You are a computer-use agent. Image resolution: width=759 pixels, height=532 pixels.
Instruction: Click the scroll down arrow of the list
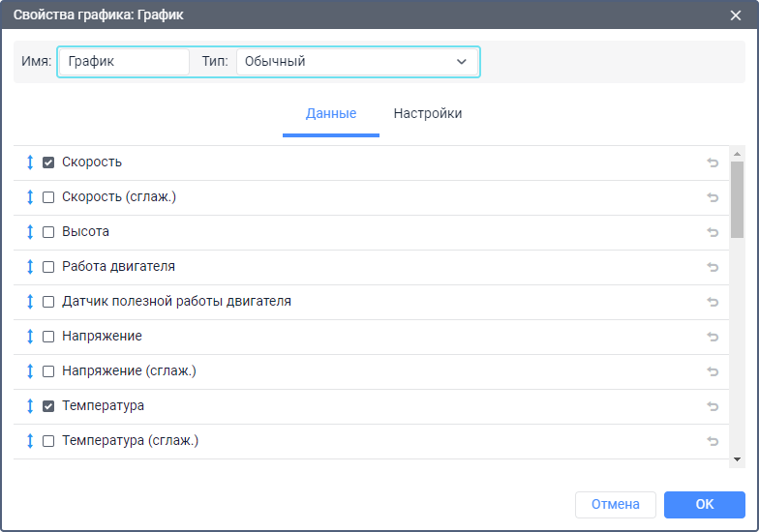point(737,459)
